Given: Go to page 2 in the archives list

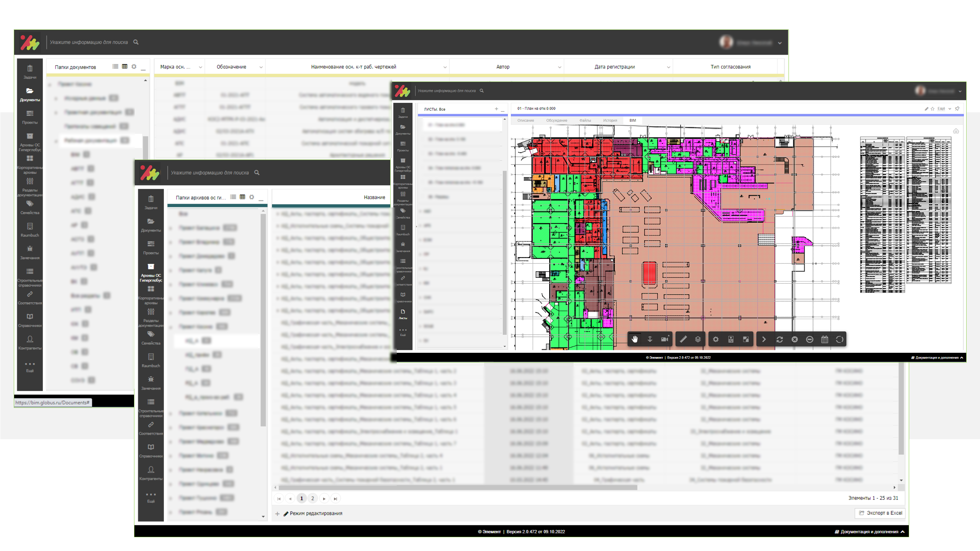Looking at the screenshot, I should (x=312, y=498).
